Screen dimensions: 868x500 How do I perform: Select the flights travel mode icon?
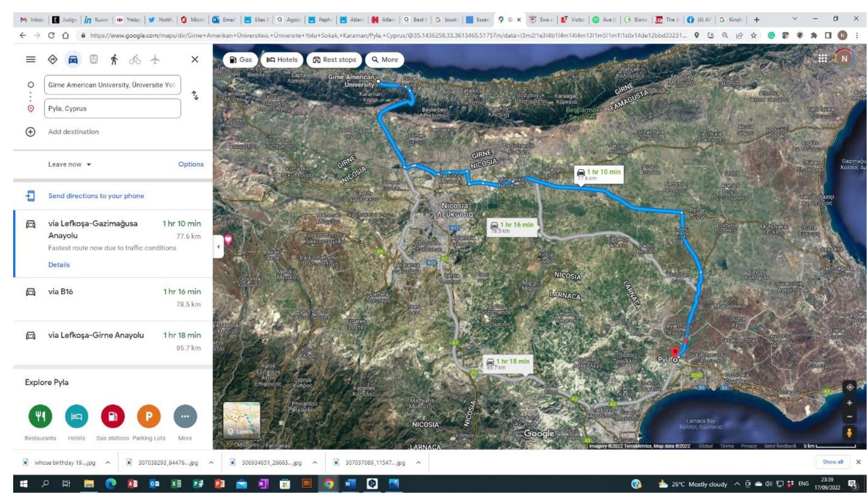point(155,60)
